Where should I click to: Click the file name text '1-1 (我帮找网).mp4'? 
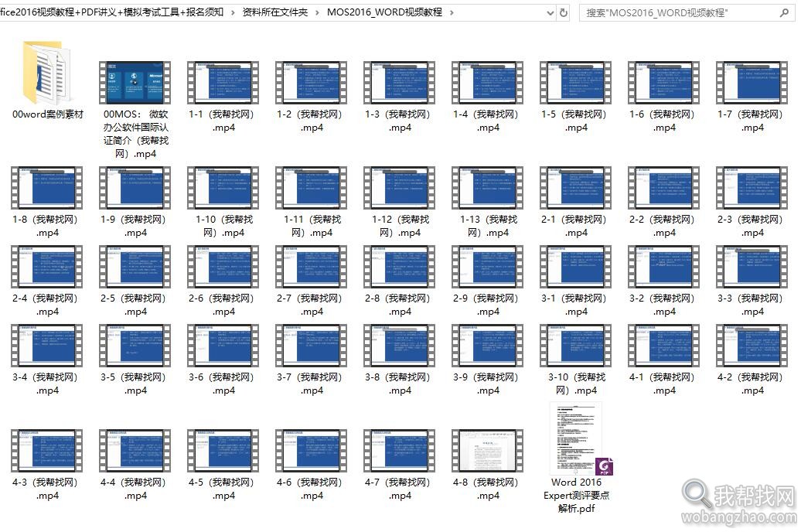[x=221, y=121]
